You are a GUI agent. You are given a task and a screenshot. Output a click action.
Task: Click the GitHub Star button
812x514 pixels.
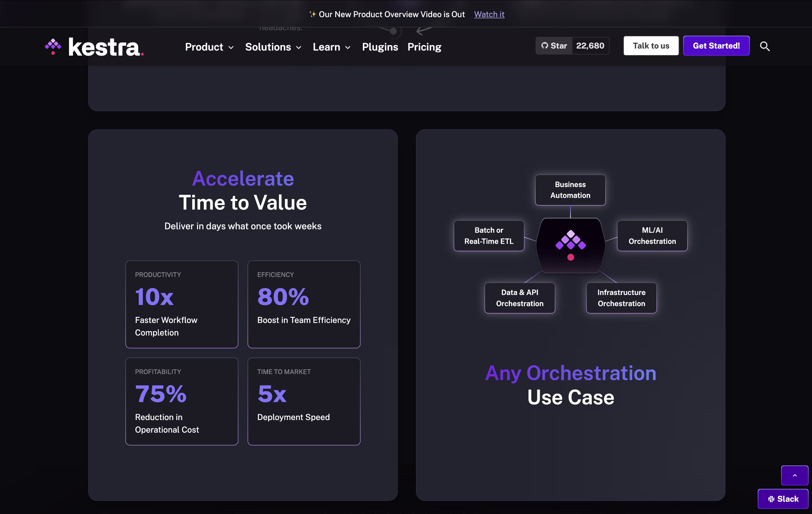click(554, 46)
